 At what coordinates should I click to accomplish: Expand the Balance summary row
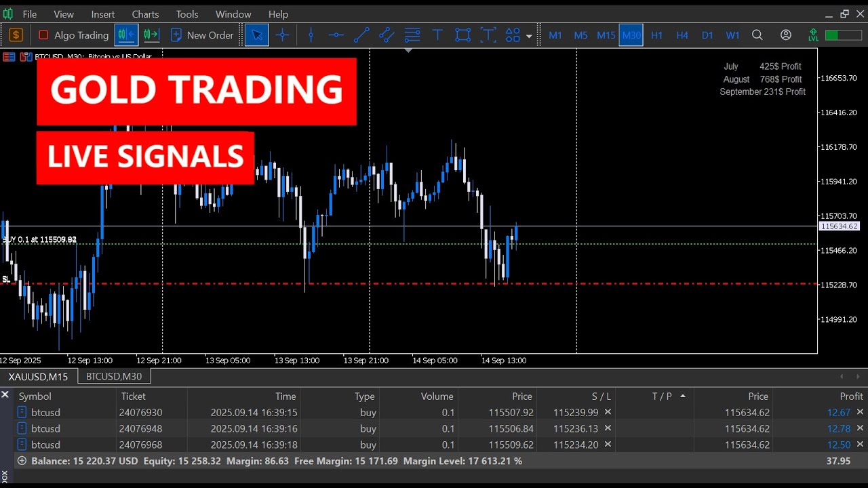click(x=22, y=461)
